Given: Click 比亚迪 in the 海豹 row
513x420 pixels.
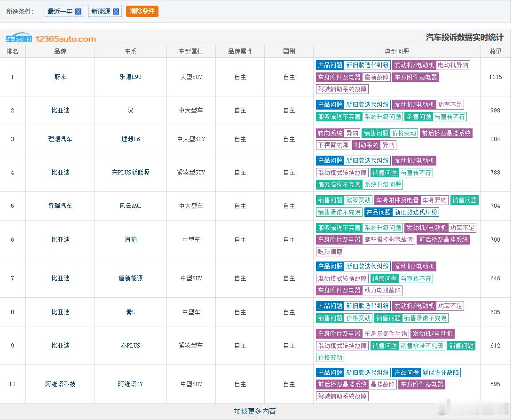Looking at the screenshot, I should pyautogui.click(x=60, y=239).
